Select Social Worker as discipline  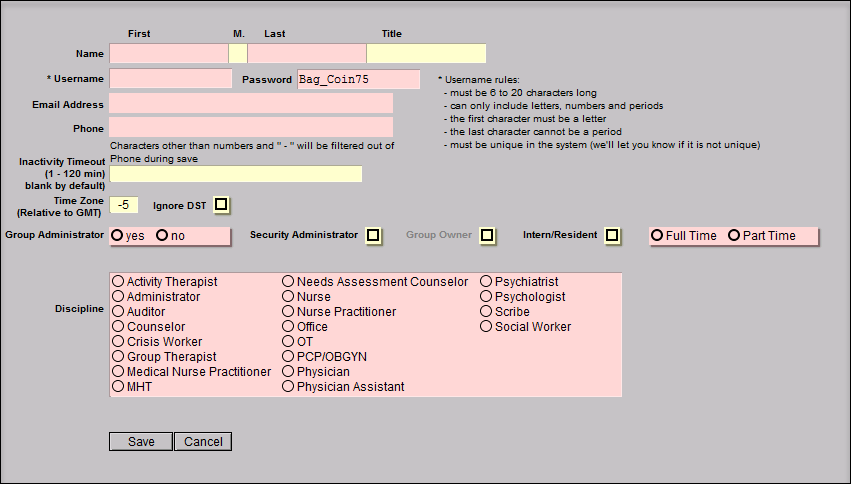click(486, 327)
